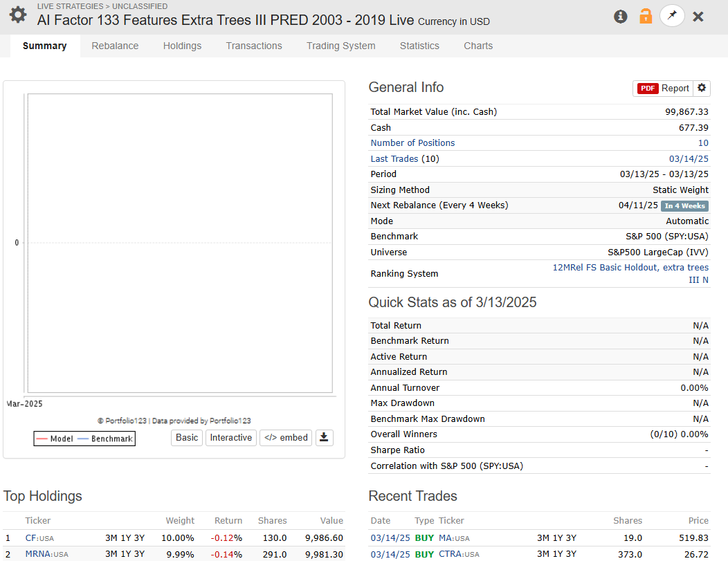Close the strategy panel with X
The height and width of the screenshot is (561, 728).
[x=698, y=17]
